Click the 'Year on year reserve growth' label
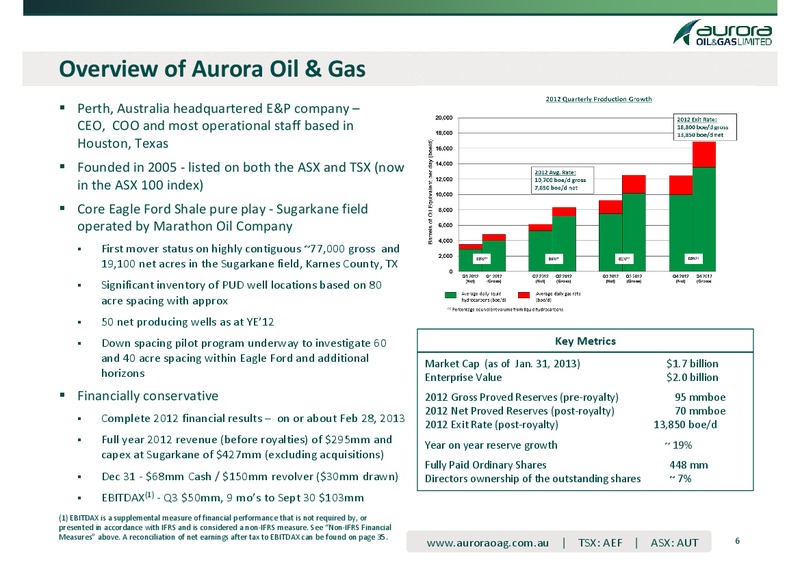Viewport: 800px width, 565px height. point(491,445)
